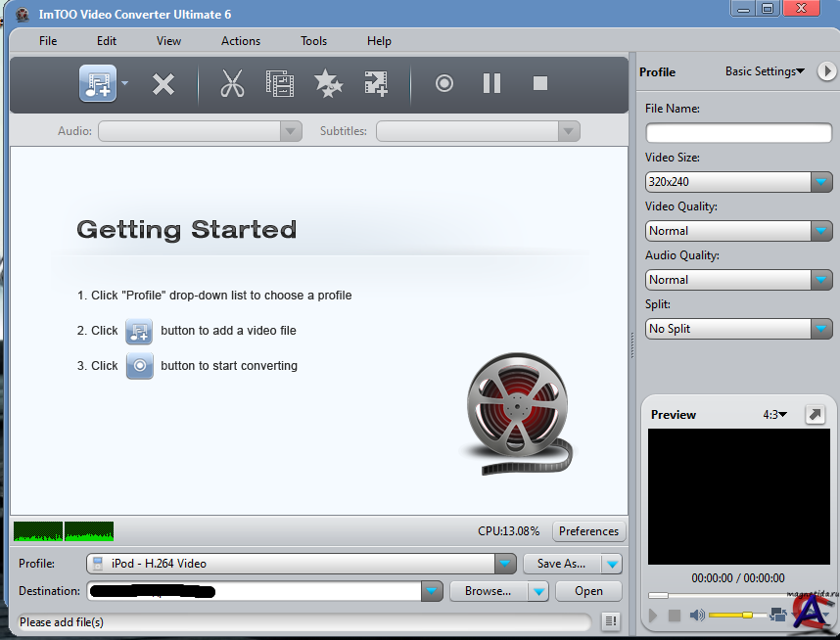Click the Open destination button

[x=588, y=591]
